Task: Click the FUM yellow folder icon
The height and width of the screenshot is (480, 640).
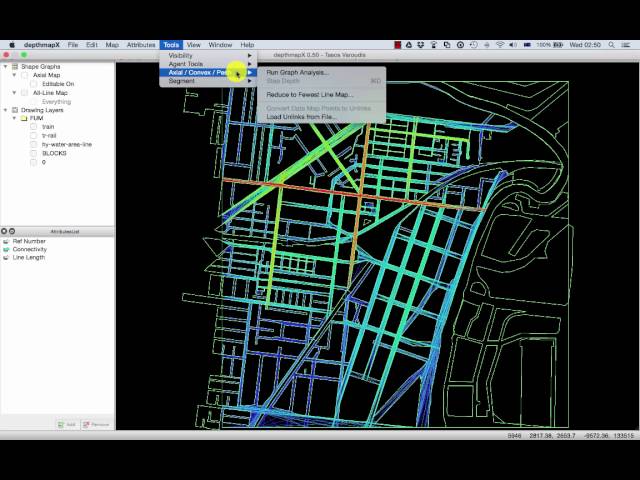Action: coord(24,118)
